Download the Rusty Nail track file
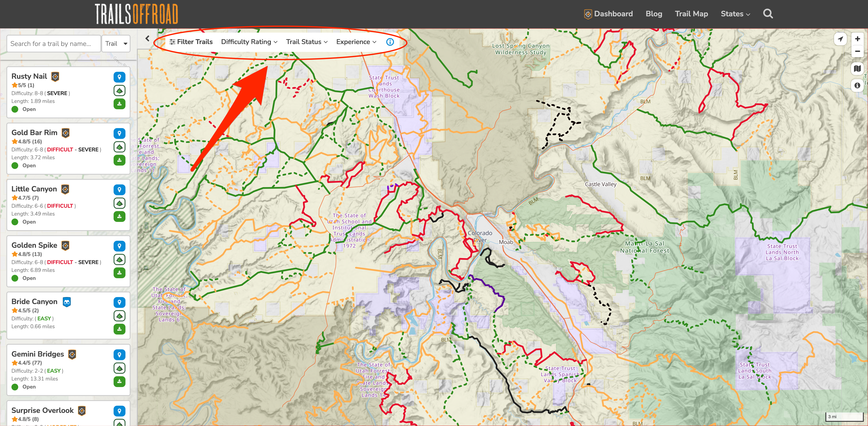 (x=119, y=104)
